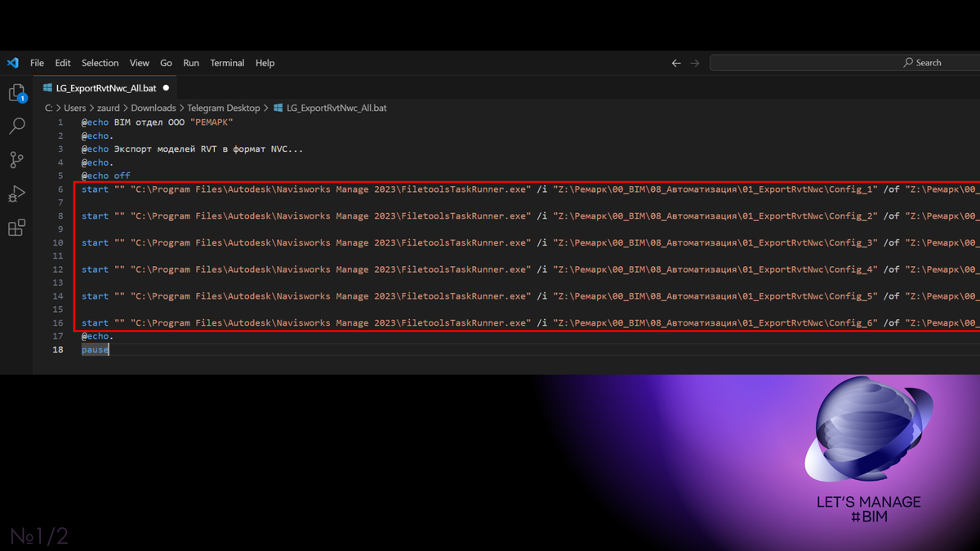
Task: Click line number 18 in gutter
Action: tap(58, 349)
